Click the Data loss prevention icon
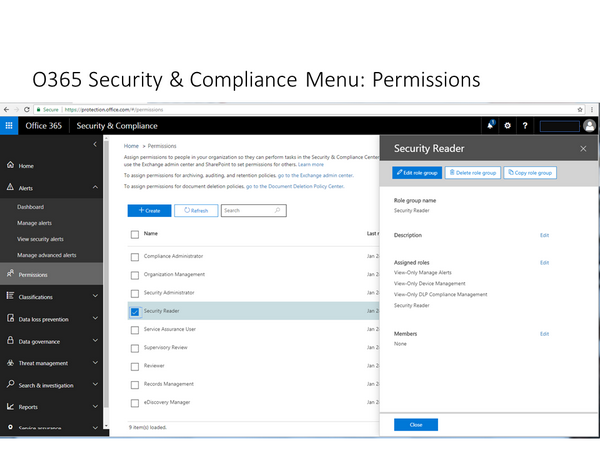This screenshot has width=600, height=450. [x=10, y=318]
